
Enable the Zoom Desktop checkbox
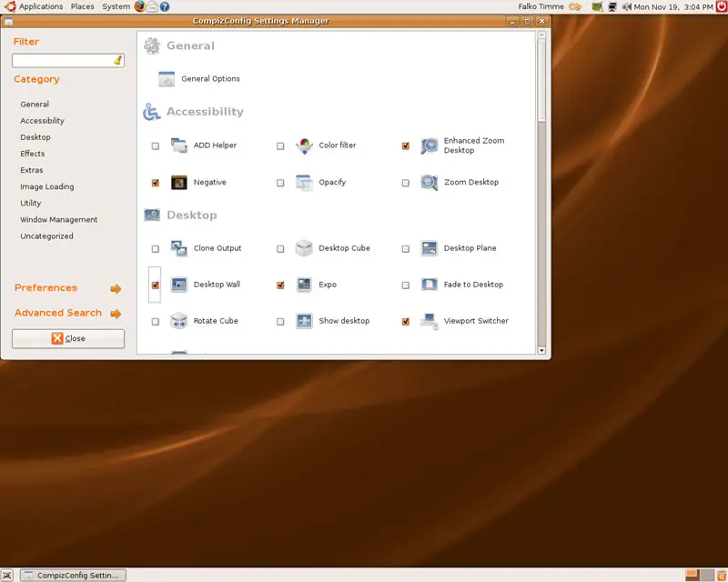coord(406,183)
